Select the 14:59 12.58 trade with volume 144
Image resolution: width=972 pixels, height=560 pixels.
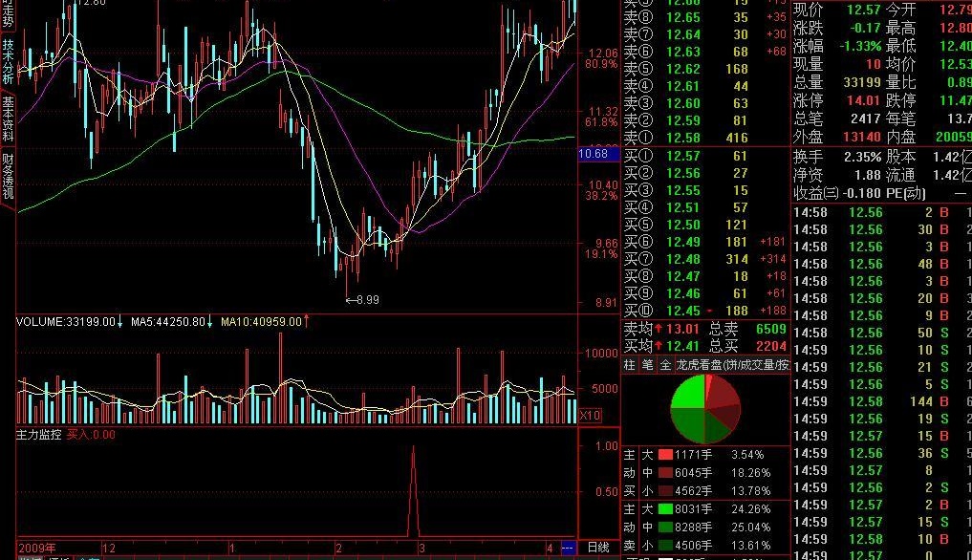pyautogui.click(x=882, y=402)
